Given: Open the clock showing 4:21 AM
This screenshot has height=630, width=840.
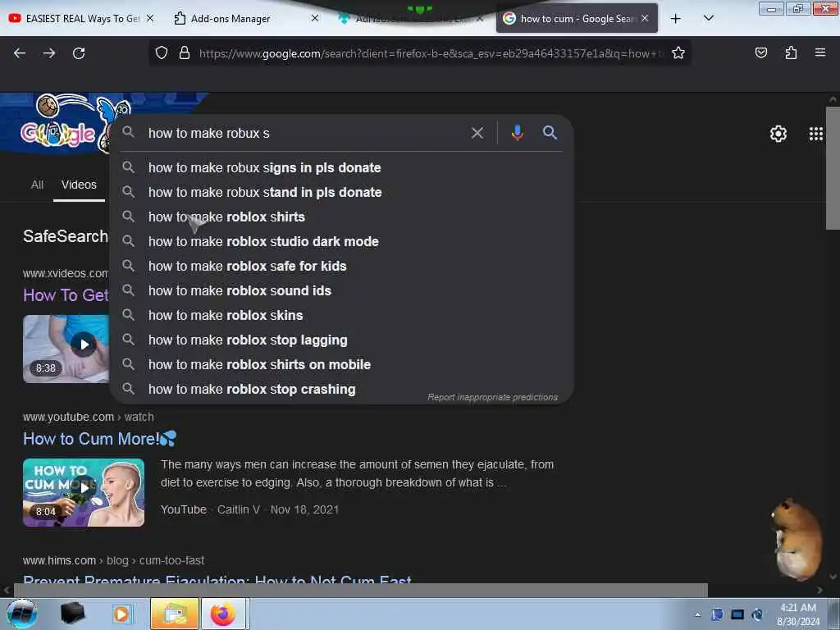Looking at the screenshot, I should click(x=798, y=614).
